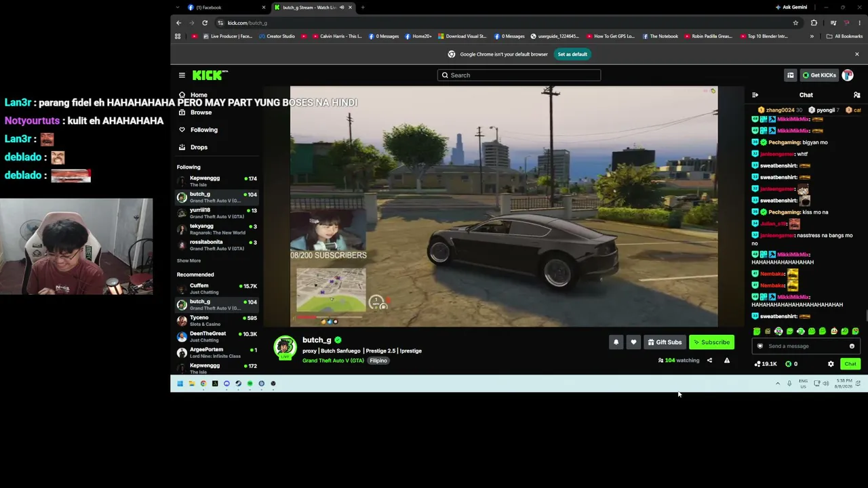The width and height of the screenshot is (868, 488).
Task: Click the Grand Theft Auto V category link
Action: (x=333, y=361)
